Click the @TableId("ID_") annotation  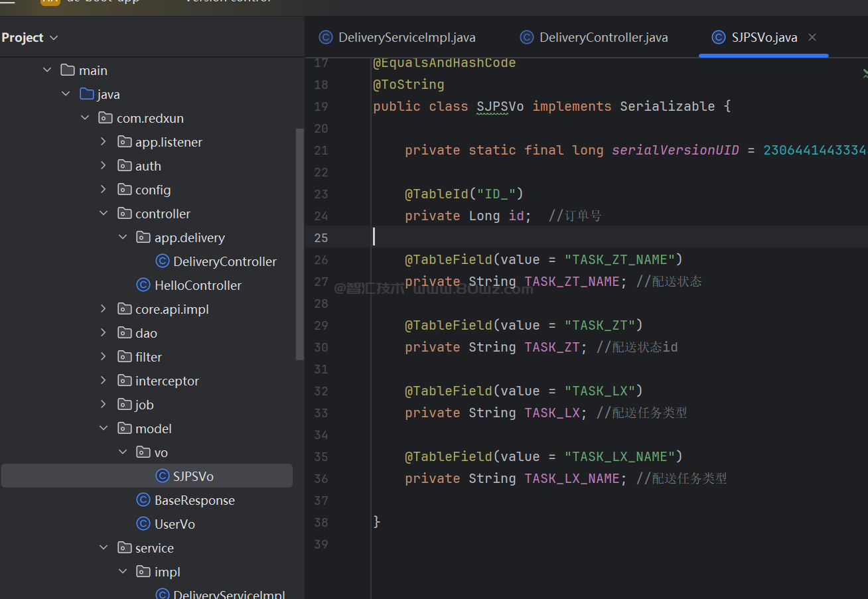click(x=465, y=194)
